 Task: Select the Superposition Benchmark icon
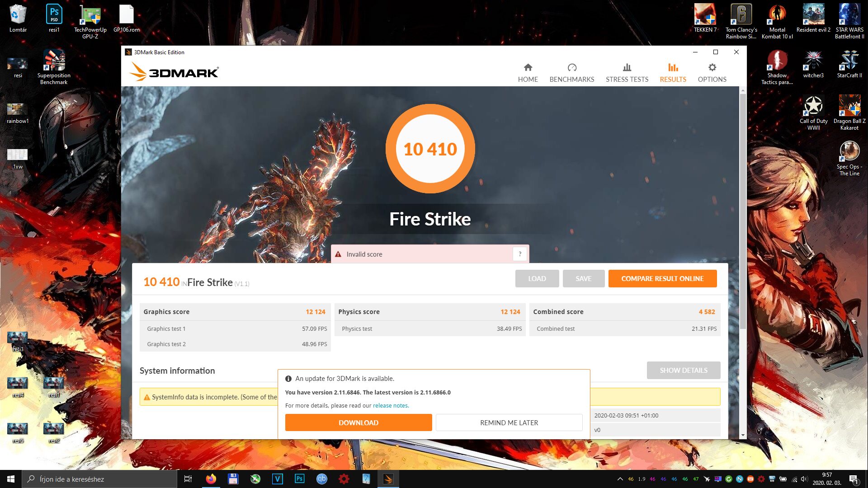(x=54, y=67)
